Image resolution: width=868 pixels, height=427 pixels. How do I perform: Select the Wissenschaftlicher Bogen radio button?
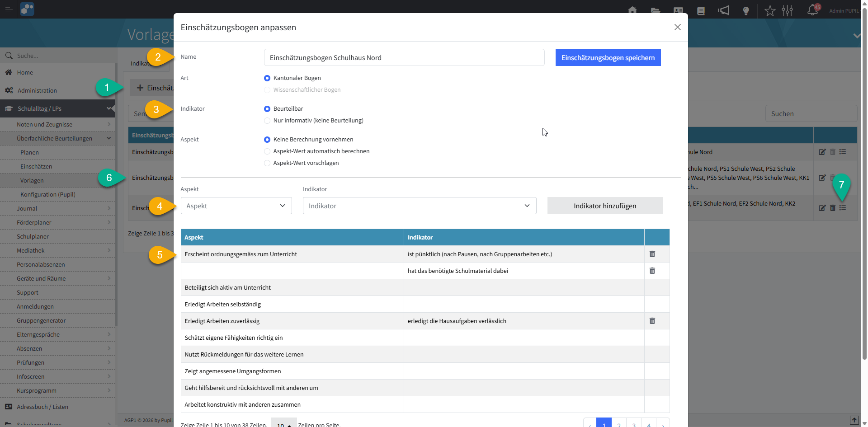(x=267, y=90)
